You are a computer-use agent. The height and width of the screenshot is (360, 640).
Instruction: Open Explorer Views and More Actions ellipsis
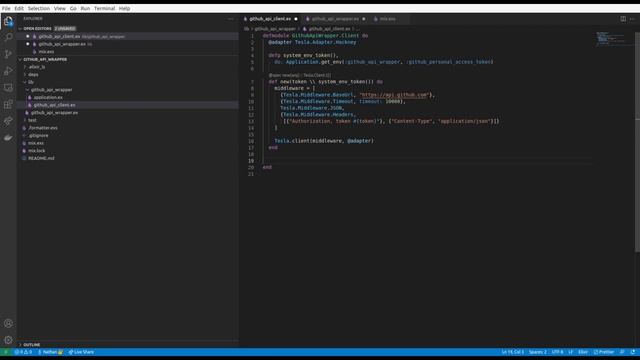click(x=231, y=19)
